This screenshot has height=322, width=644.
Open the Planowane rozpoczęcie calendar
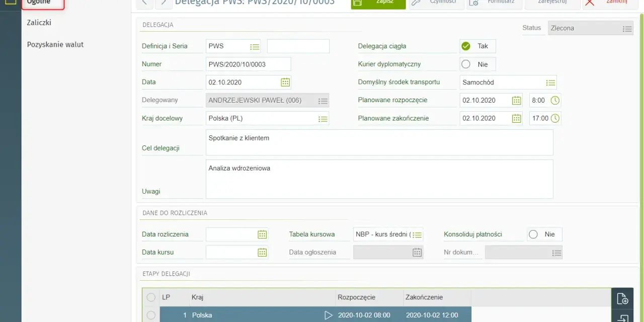(516, 100)
